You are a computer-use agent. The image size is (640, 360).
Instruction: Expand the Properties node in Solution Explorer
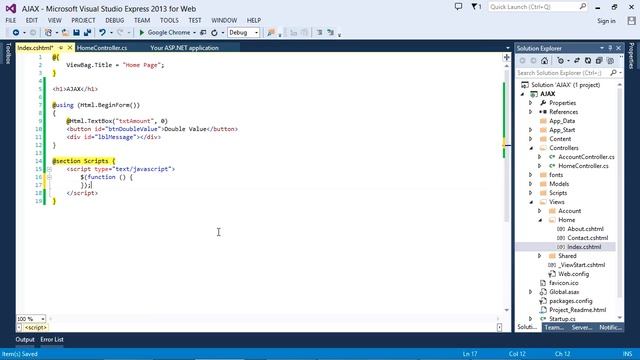coord(531,103)
